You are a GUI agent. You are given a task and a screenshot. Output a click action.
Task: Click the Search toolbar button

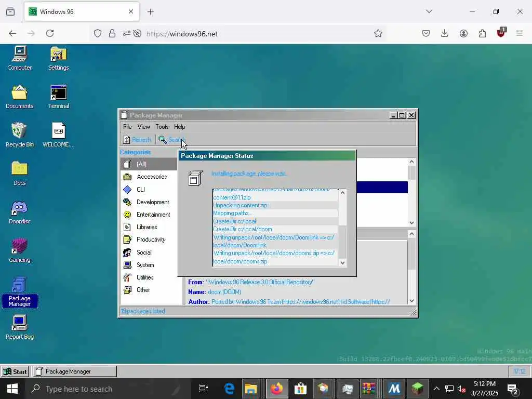(x=171, y=139)
